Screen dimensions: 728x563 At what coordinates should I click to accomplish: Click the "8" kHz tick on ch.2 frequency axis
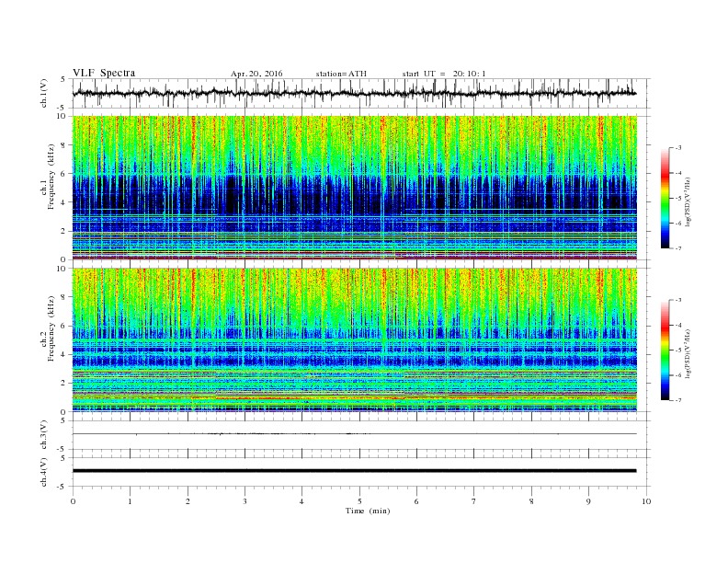64,297
